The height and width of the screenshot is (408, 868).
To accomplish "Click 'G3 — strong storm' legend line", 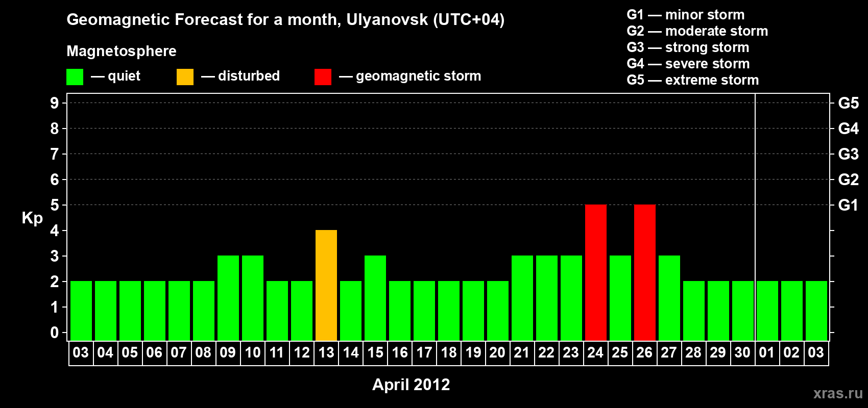I will (x=688, y=47).
